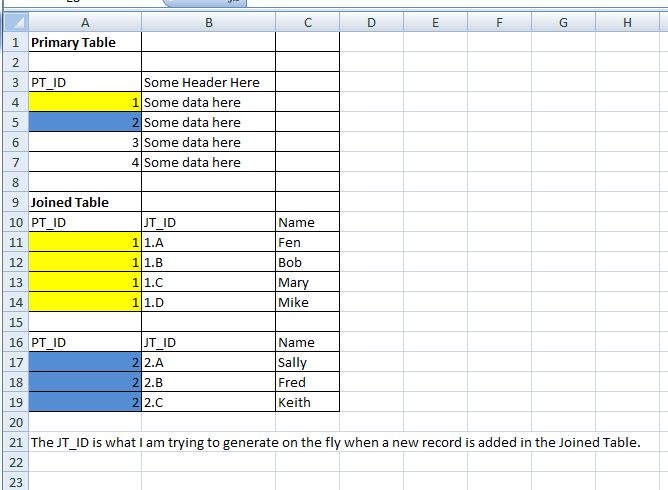Select the cell with JT_ID '1.C'
The image size is (668, 490).
click(208, 282)
